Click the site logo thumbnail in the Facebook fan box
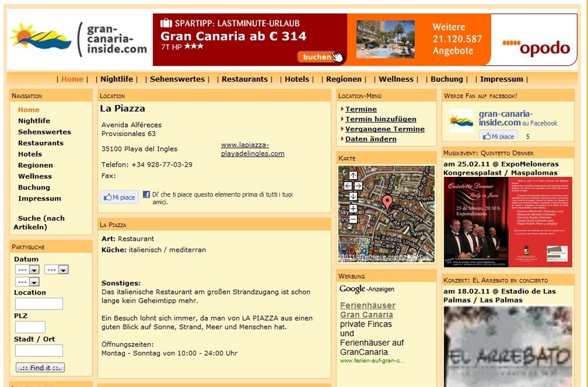Image resolution: width=588 pixels, height=387 pixels. (461, 120)
